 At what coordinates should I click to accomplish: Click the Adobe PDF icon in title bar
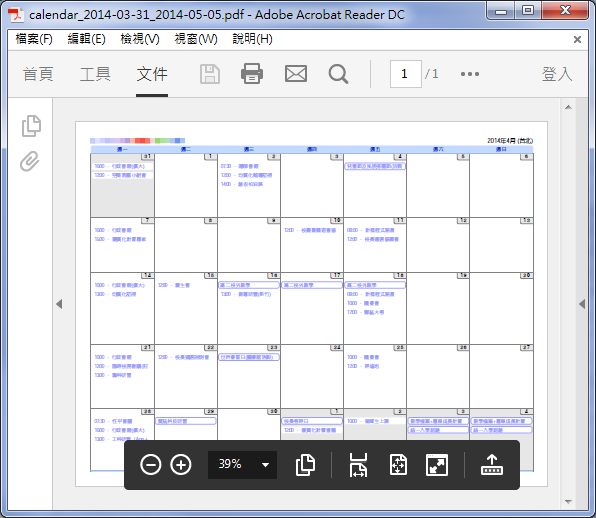coord(16,14)
